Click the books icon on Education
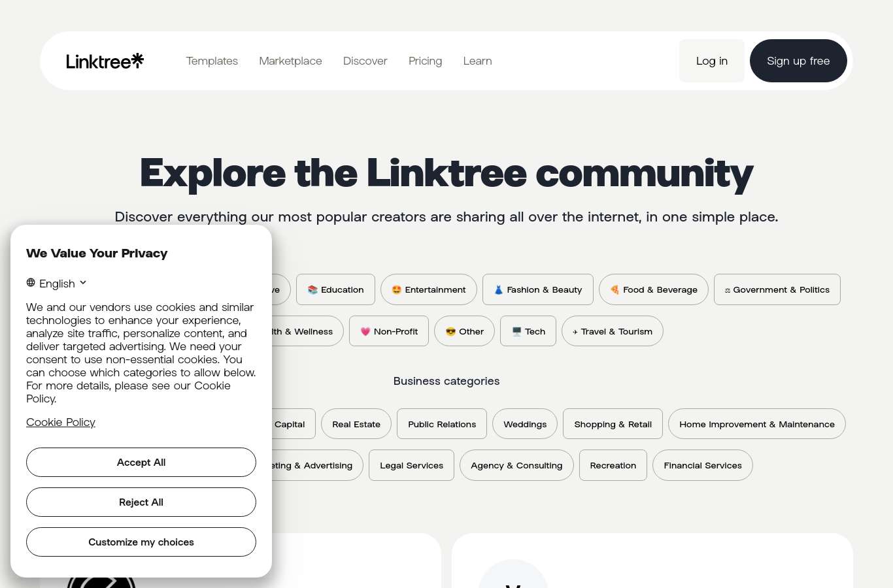 tap(312, 289)
